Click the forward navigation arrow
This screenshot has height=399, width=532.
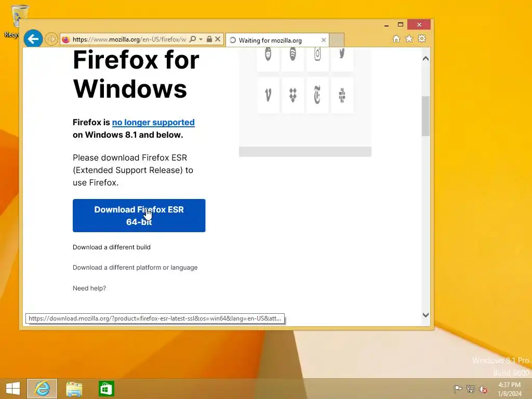click(51, 39)
